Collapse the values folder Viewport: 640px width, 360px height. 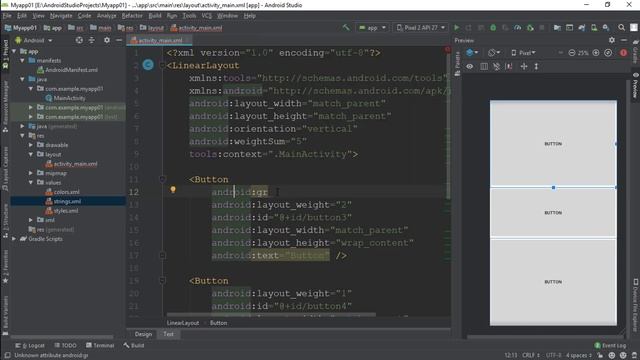pos(31,182)
